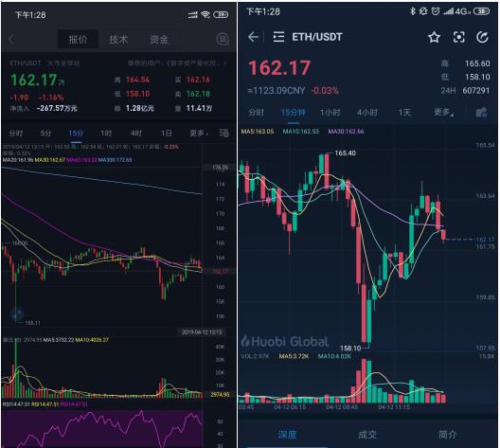Open fullscreen chart icon in right app
500x448 pixels.
click(459, 37)
